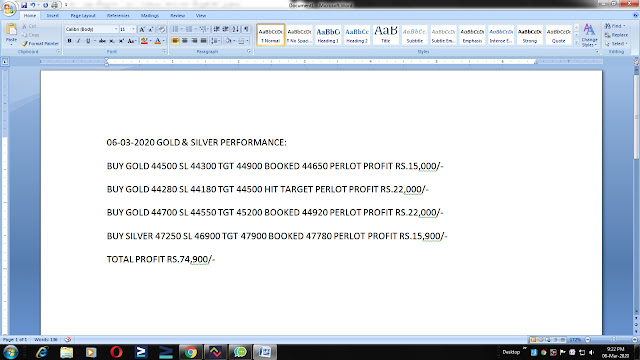The height and width of the screenshot is (360, 640).
Task: Click the Find button
Action: [x=615, y=26]
